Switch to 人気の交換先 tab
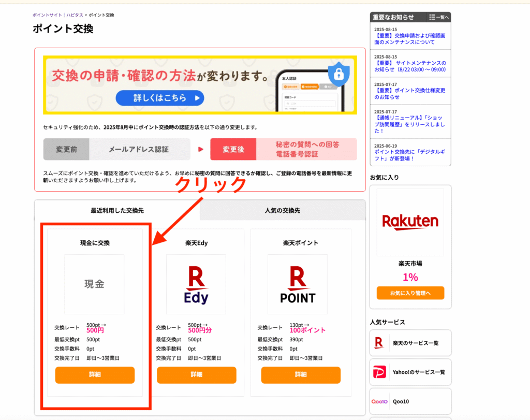The height and width of the screenshot is (420, 530). [x=283, y=210]
